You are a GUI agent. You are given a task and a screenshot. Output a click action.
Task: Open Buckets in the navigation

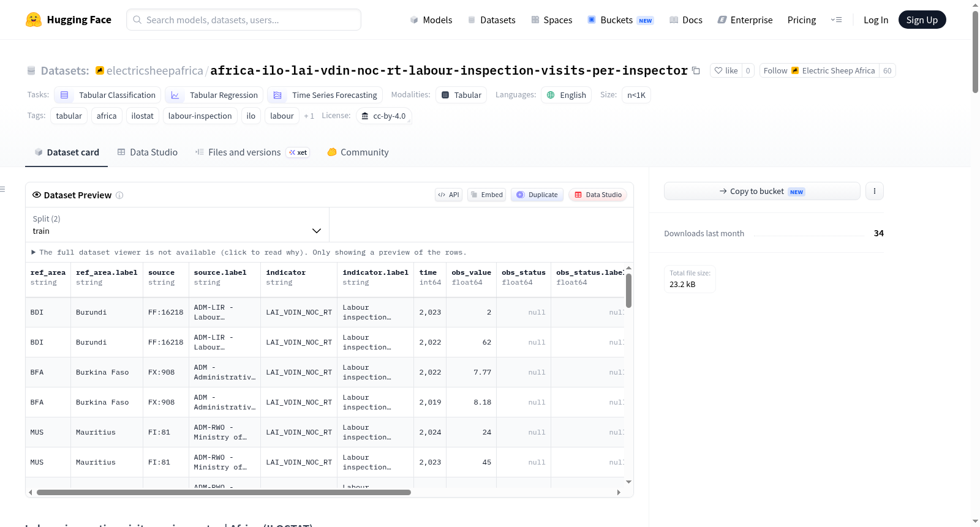[x=620, y=20]
